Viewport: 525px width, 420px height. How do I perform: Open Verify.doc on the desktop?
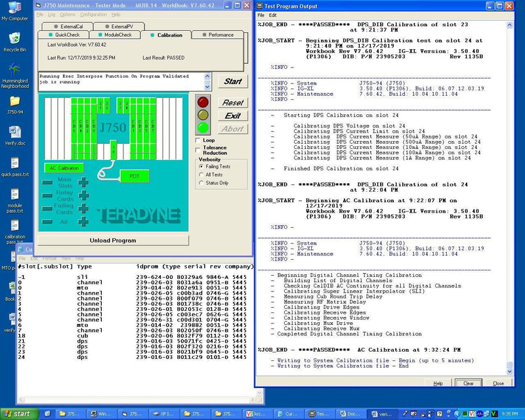click(14, 133)
